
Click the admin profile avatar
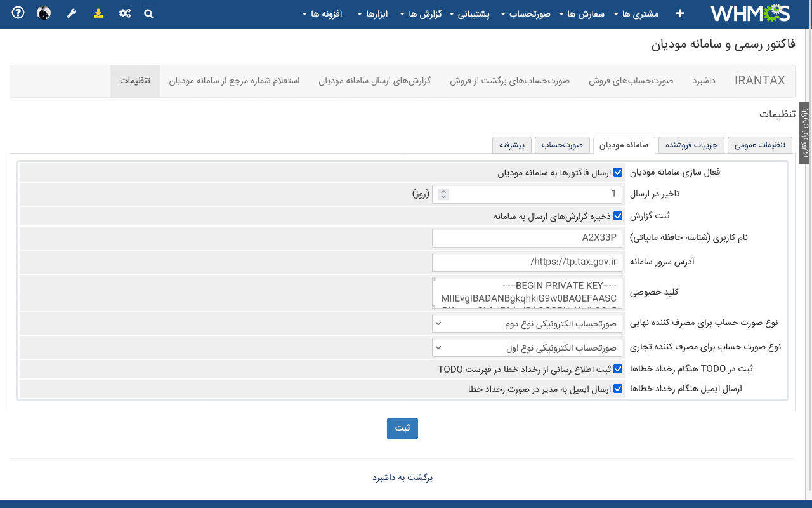point(44,13)
